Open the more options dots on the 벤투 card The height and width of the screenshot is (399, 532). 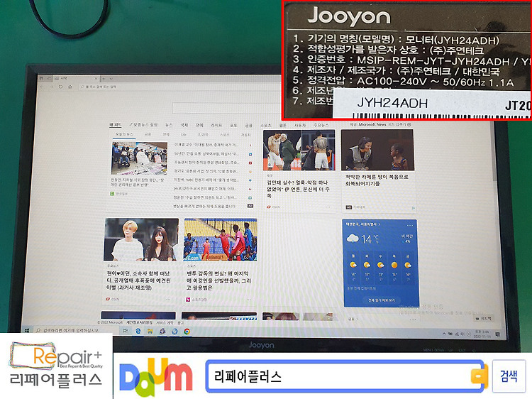(x=249, y=300)
